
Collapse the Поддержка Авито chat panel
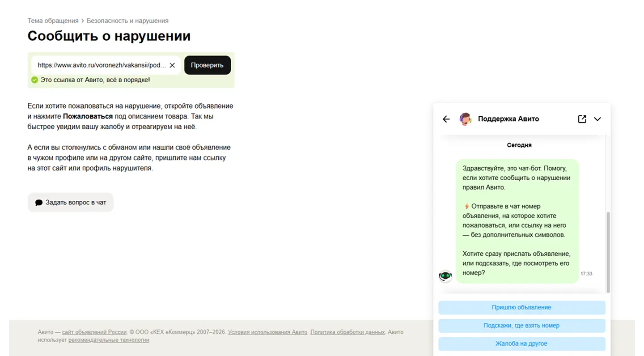point(597,119)
